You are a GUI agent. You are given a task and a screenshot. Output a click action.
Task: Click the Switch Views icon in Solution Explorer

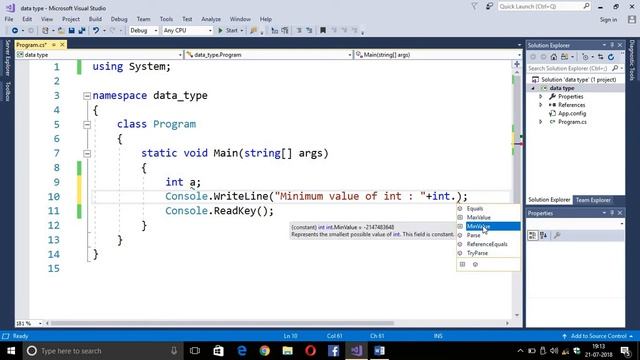pyautogui.click(x=564, y=57)
